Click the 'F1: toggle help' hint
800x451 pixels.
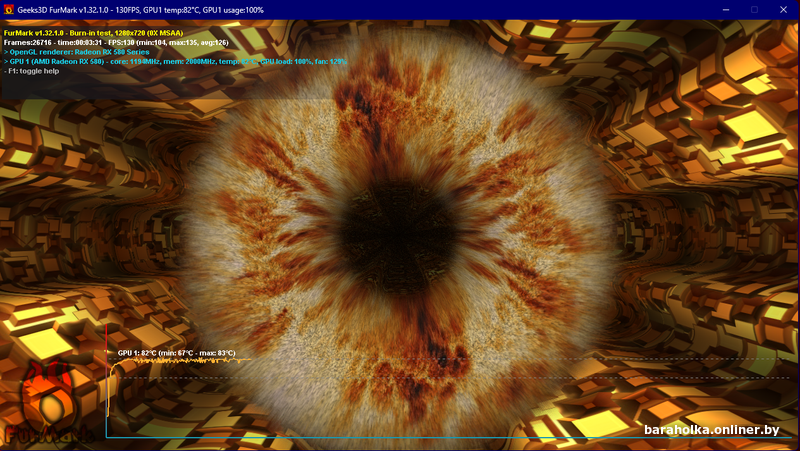(x=31, y=71)
